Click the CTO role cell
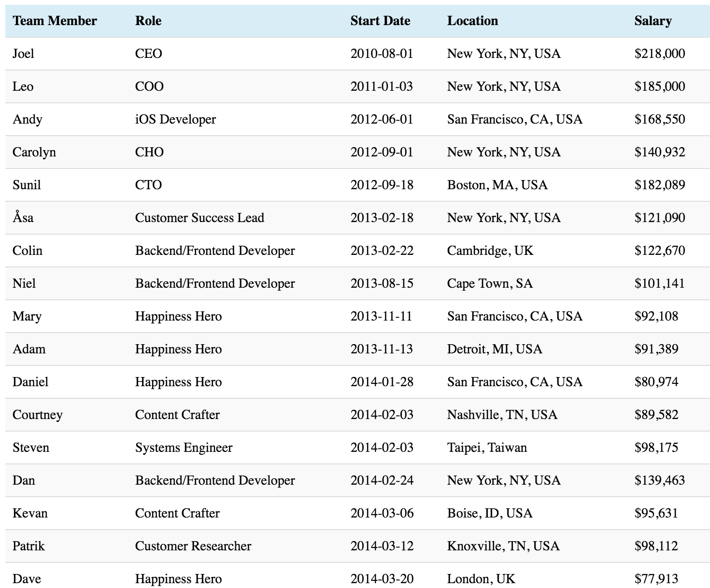This screenshot has height=588, width=710. (148, 185)
